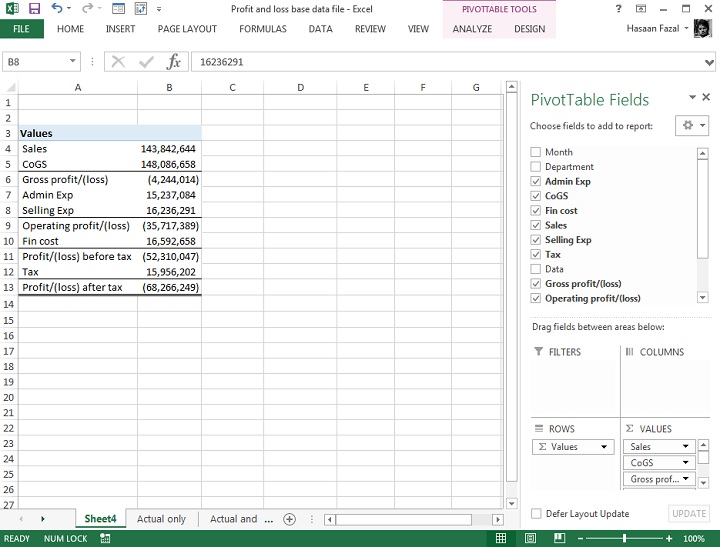Open Excel Help question mark icon
Viewport: 720px width, 547px height.
(x=618, y=9)
